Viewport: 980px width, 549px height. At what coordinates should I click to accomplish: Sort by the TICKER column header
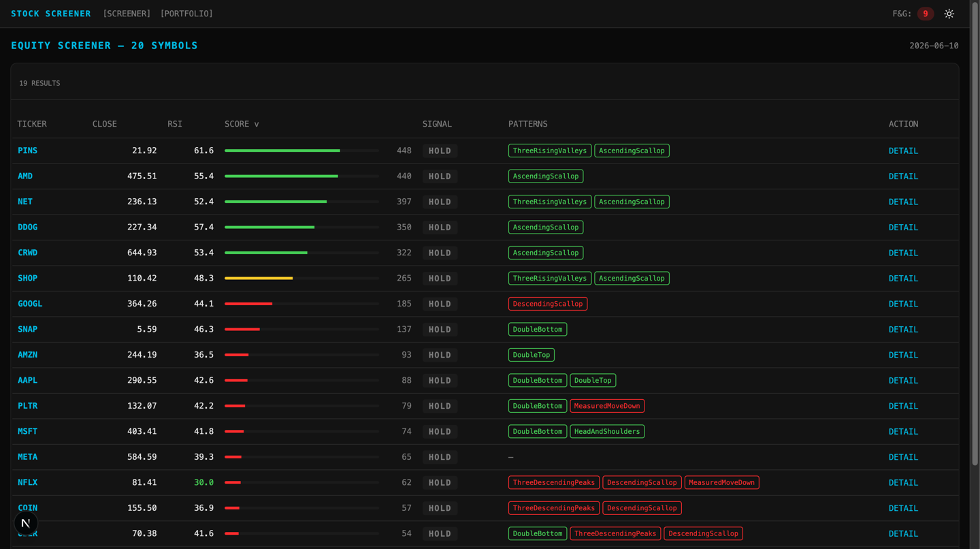pyautogui.click(x=32, y=124)
